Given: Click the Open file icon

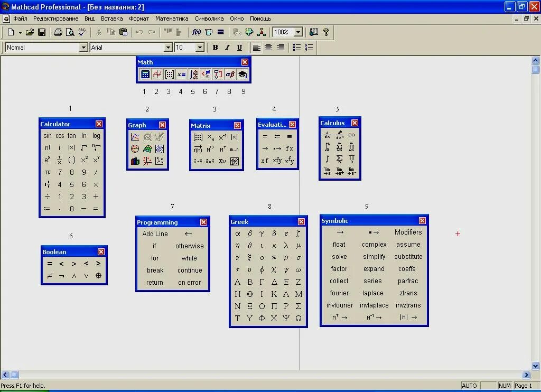Looking at the screenshot, I should coord(30,32).
